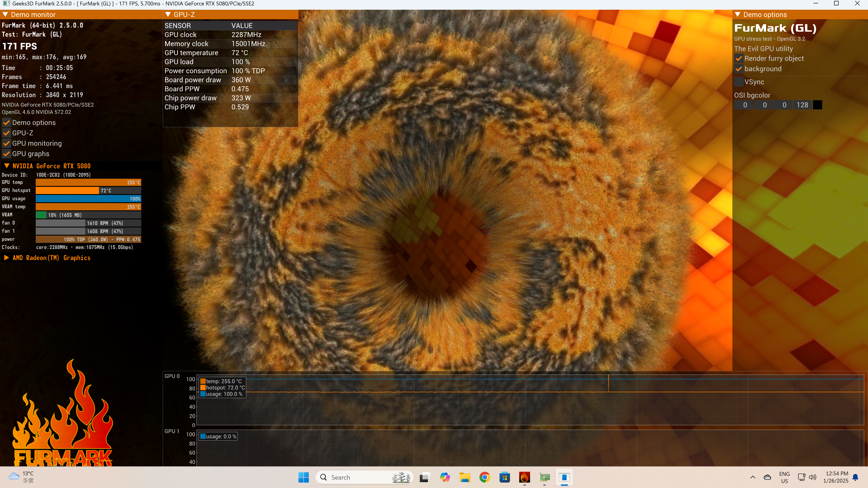The width and height of the screenshot is (868, 488).
Task: Launch Copilot from the taskbar
Action: [445, 477]
